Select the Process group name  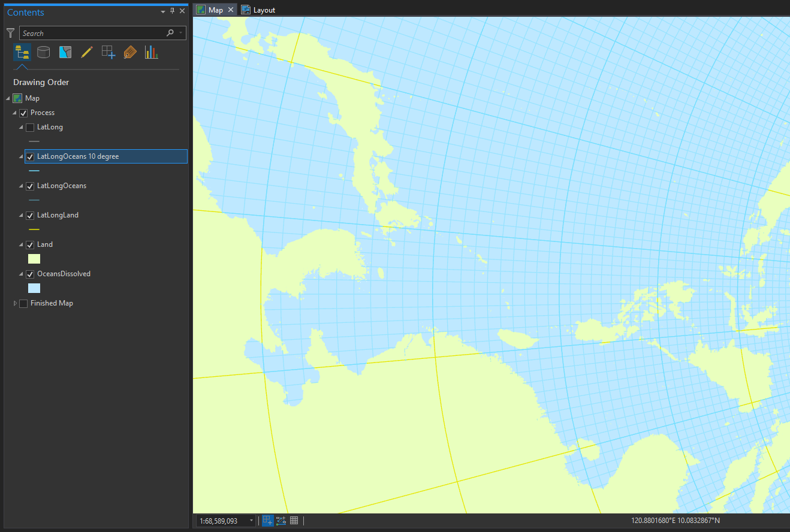pyautogui.click(x=43, y=113)
